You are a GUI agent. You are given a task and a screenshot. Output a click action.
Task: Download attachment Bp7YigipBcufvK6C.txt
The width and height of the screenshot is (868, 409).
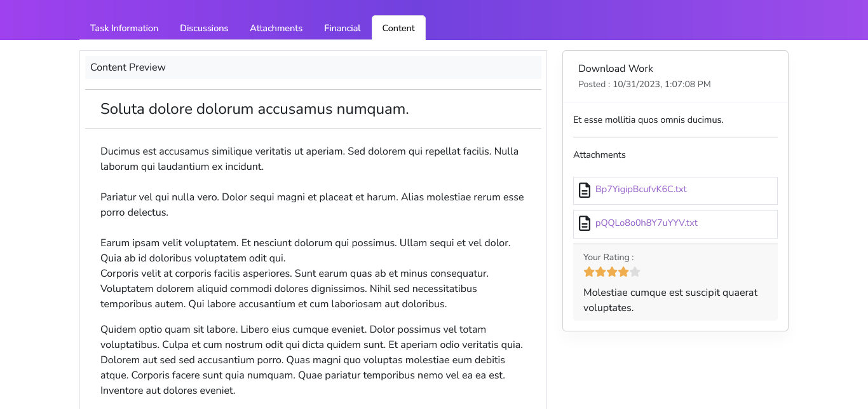pyautogui.click(x=641, y=190)
